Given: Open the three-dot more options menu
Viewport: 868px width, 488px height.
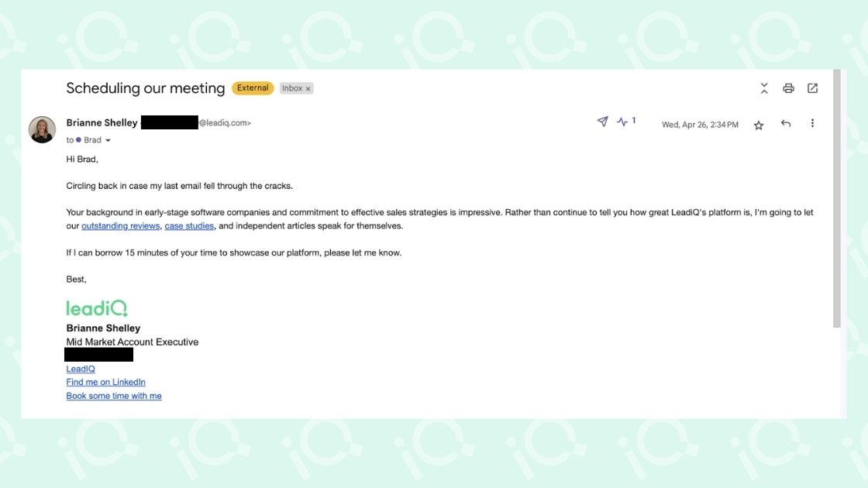Looking at the screenshot, I should 812,123.
